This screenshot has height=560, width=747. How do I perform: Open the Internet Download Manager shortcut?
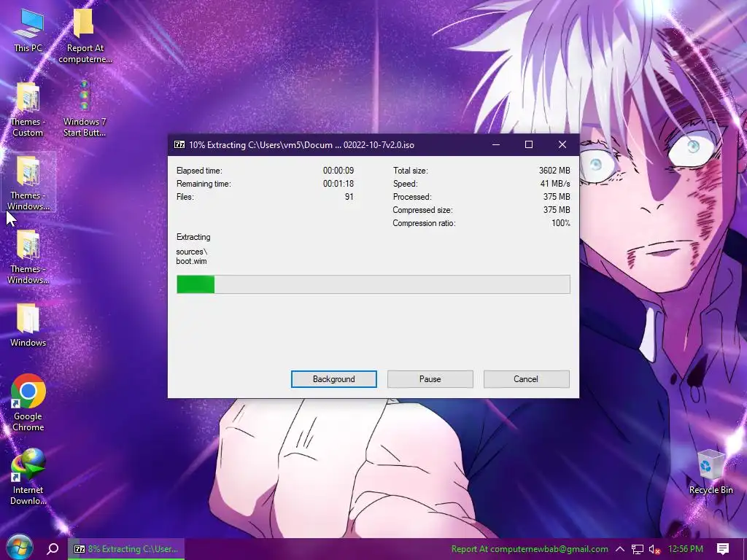point(28,477)
